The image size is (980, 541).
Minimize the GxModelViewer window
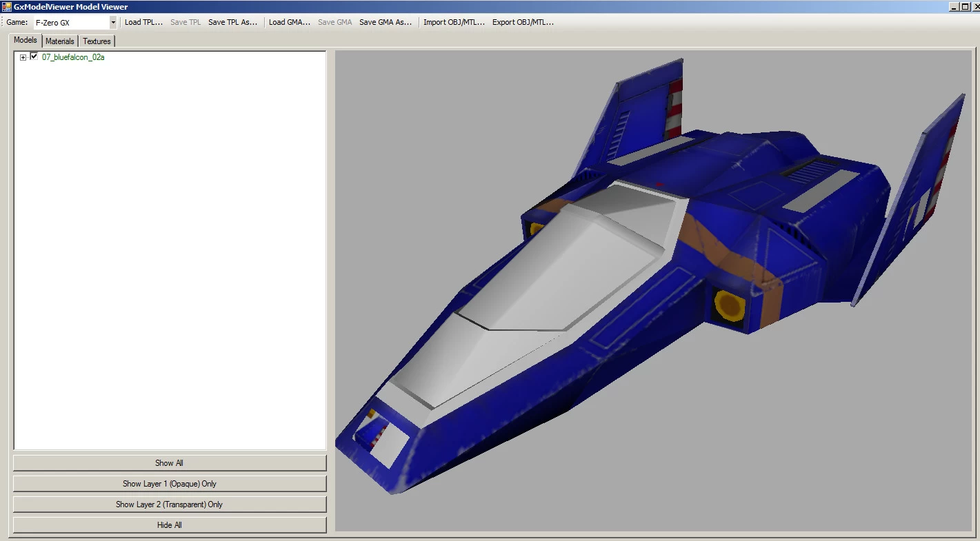point(953,6)
